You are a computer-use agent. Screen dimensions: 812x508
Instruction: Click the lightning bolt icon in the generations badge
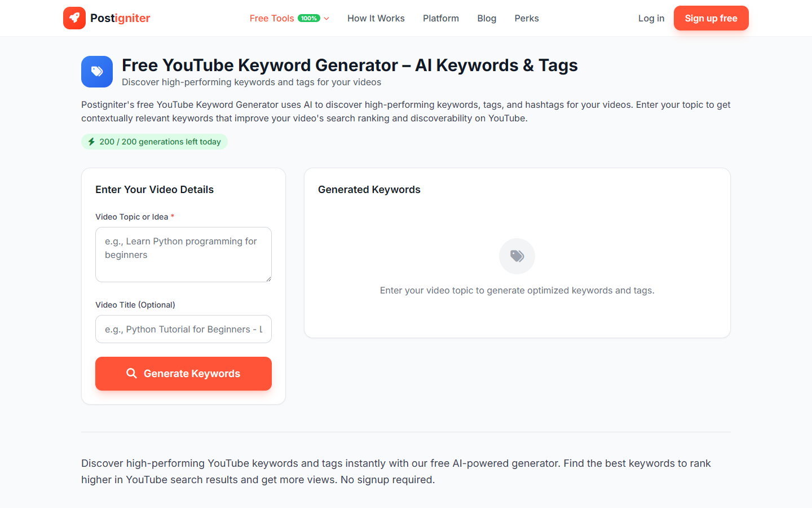[x=91, y=142]
